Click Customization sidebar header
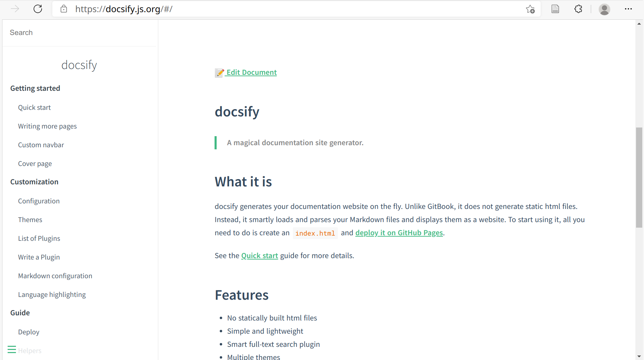Image resolution: width=644 pixels, height=360 pixels. [x=34, y=182]
